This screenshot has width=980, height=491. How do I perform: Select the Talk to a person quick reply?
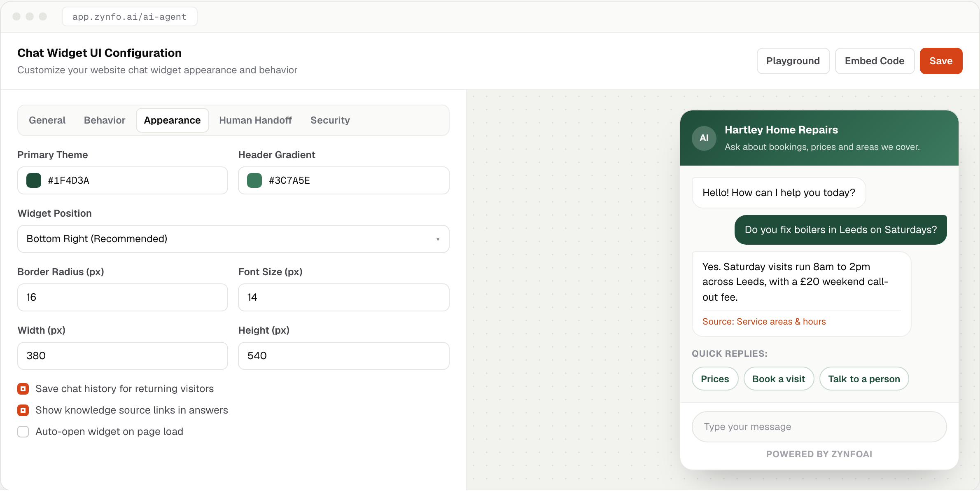pyautogui.click(x=864, y=379)
